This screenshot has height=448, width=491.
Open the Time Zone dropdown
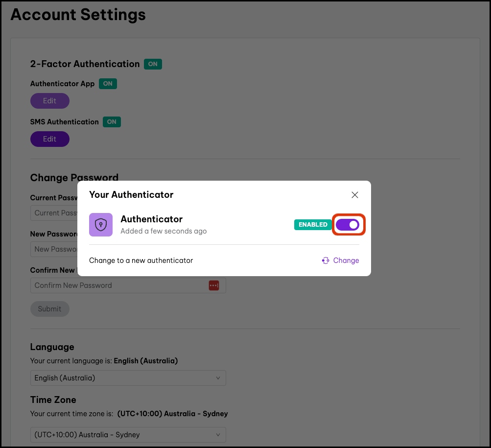[127, 435]
